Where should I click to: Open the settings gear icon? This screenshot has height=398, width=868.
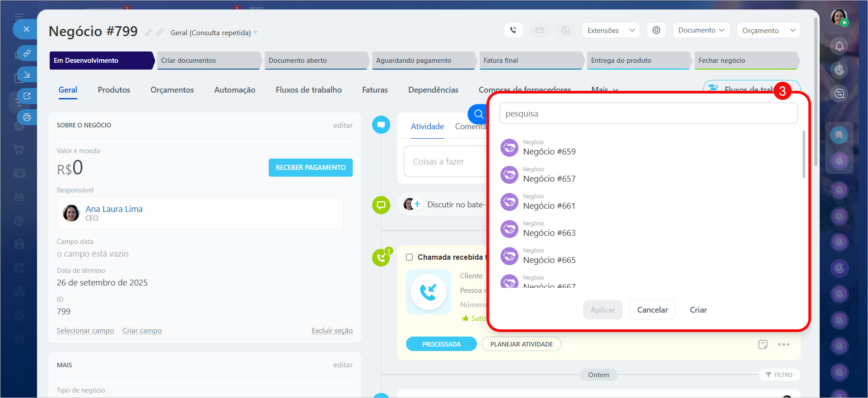coord(656,30)
